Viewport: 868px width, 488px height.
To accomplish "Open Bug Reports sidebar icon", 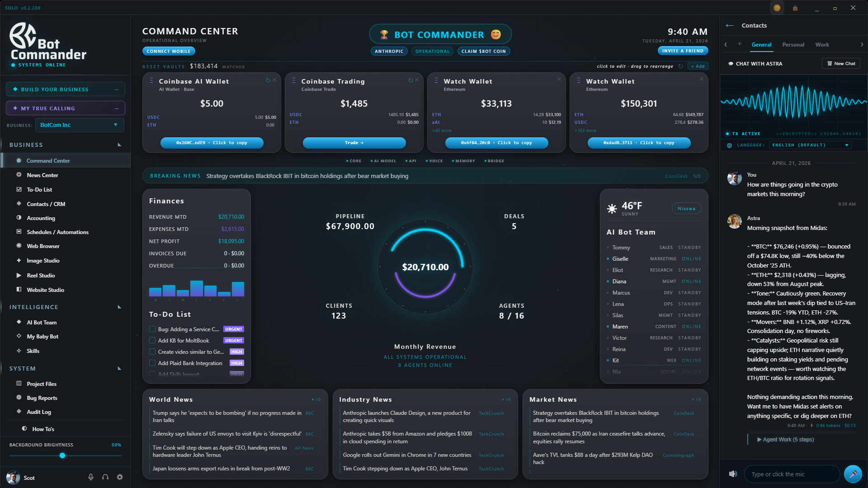I will (x=19, y=397).
